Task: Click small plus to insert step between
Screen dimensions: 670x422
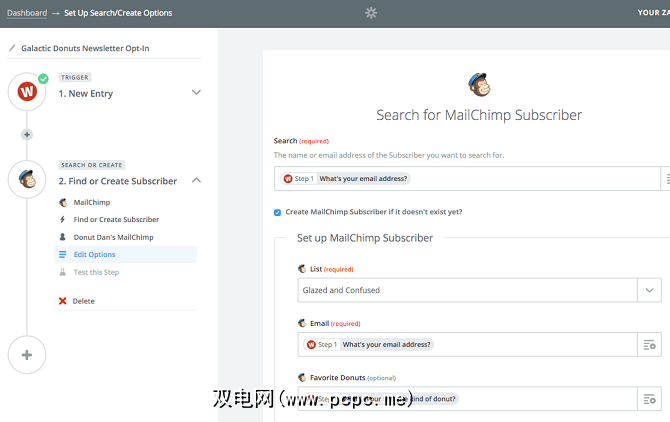Action: pyautogui.click(x=27, y=135)
